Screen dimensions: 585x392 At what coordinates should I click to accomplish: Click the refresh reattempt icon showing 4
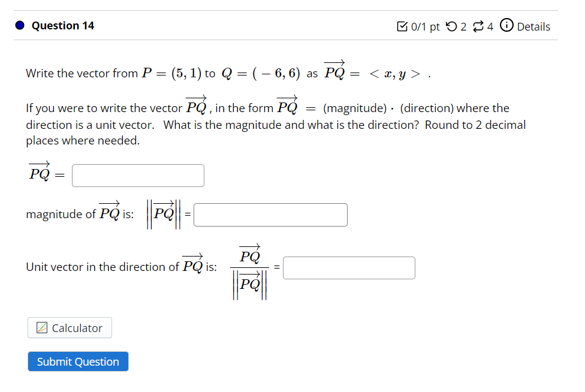(x=478, y=26)
